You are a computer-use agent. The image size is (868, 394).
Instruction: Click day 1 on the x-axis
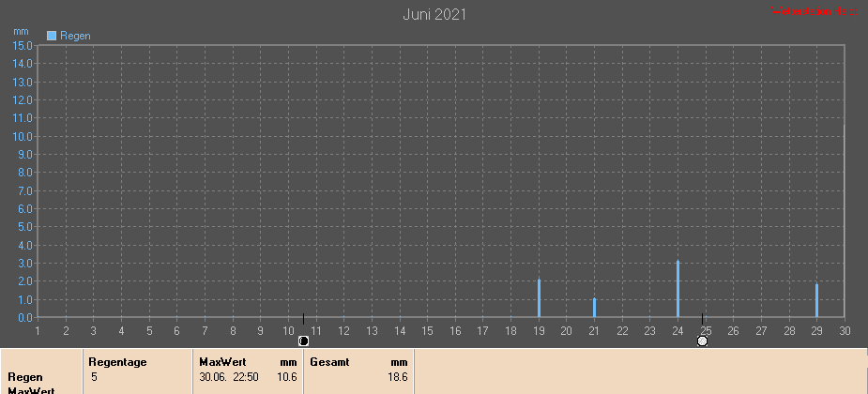[x=38, y=331]
